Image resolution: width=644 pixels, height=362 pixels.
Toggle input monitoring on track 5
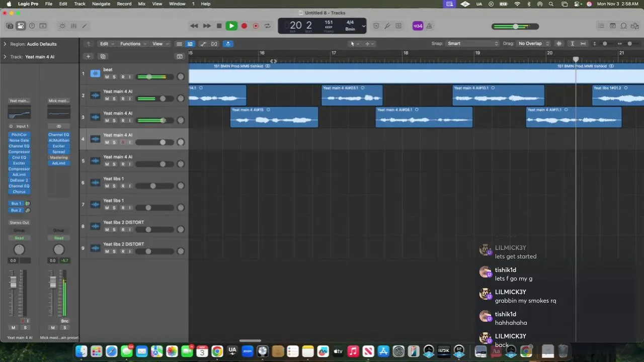point(130,164)
